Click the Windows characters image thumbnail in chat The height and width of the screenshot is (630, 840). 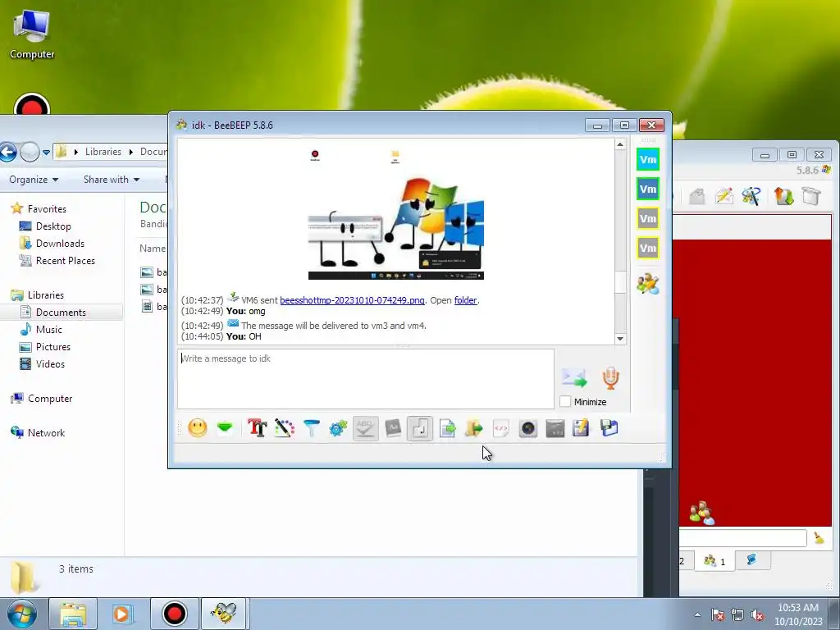tap(396, 214)
